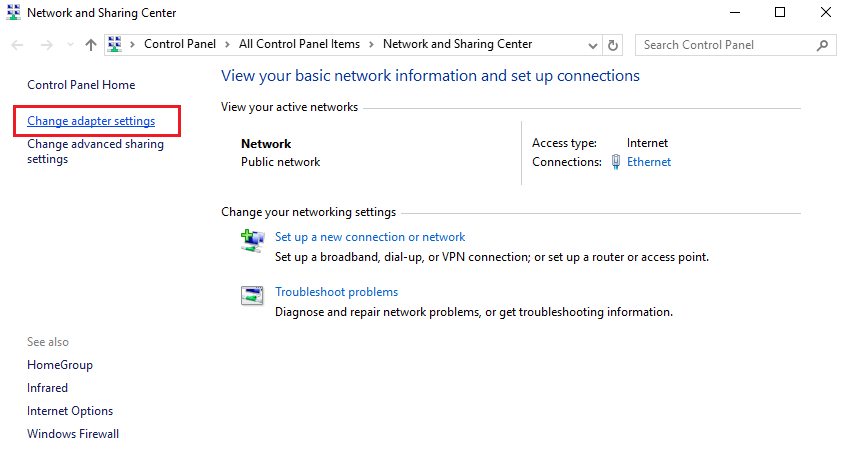Click the Troubleshoot problems icon

tap(251, 295)
